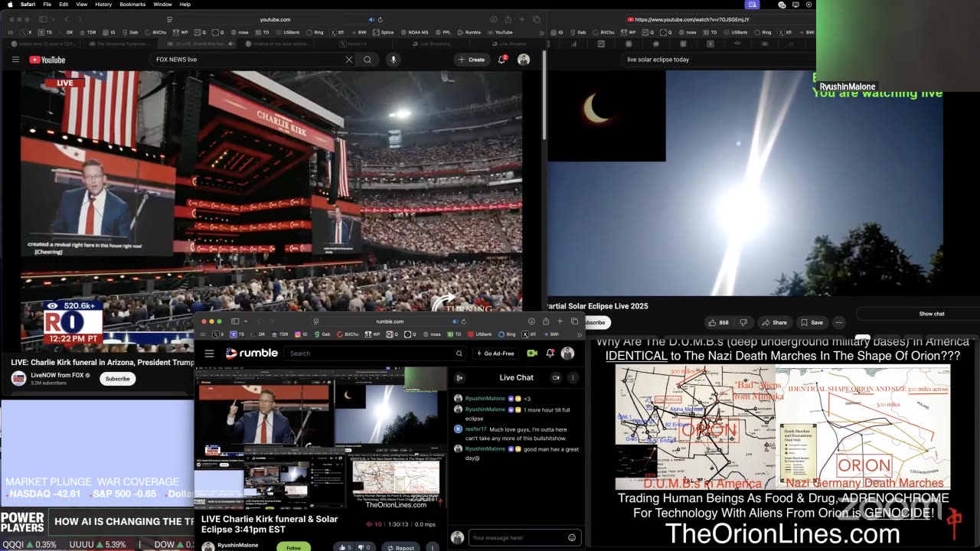Subscribe to LiveNOW from FOX
Screen dimensions: 980x551
(117, 379)
